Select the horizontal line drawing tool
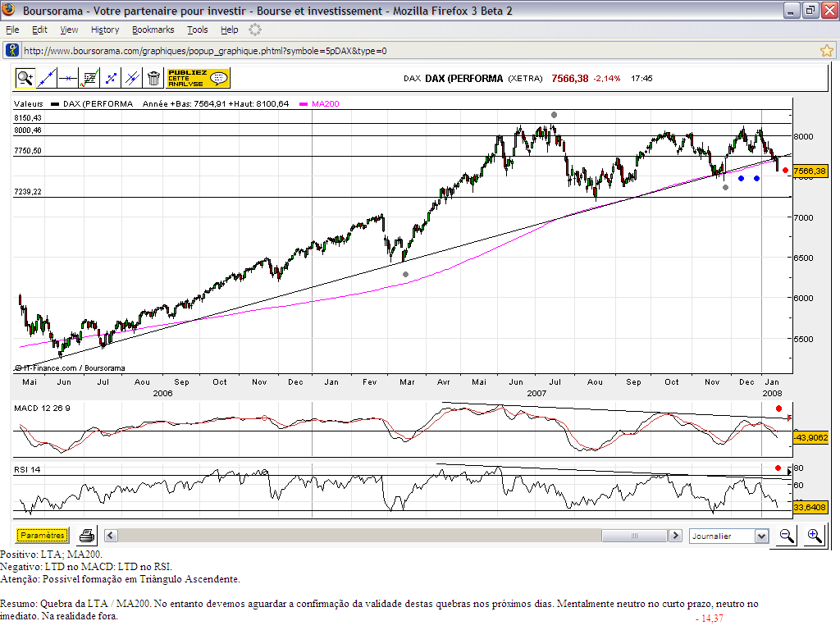This screenshot has width=840, height=630. tap(68, 78)
